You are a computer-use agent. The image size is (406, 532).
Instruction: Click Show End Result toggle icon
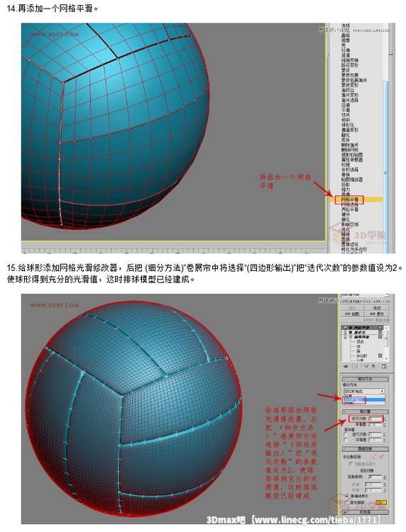pos(356,367)
